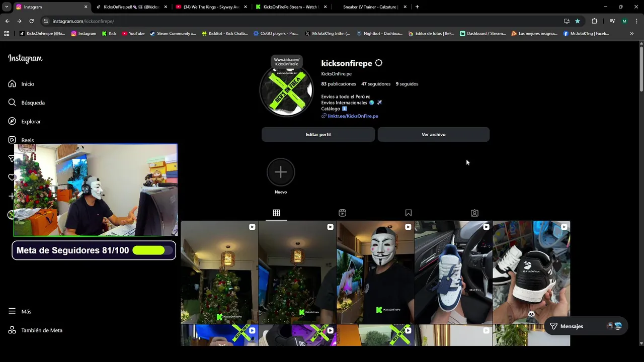Screen dimensions: 644x362
Task: Click Editar perfil button
Action: [x=318, y=134]
